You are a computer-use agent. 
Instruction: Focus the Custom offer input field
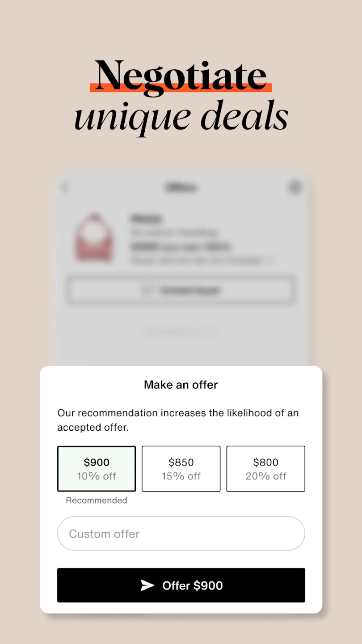181,534
